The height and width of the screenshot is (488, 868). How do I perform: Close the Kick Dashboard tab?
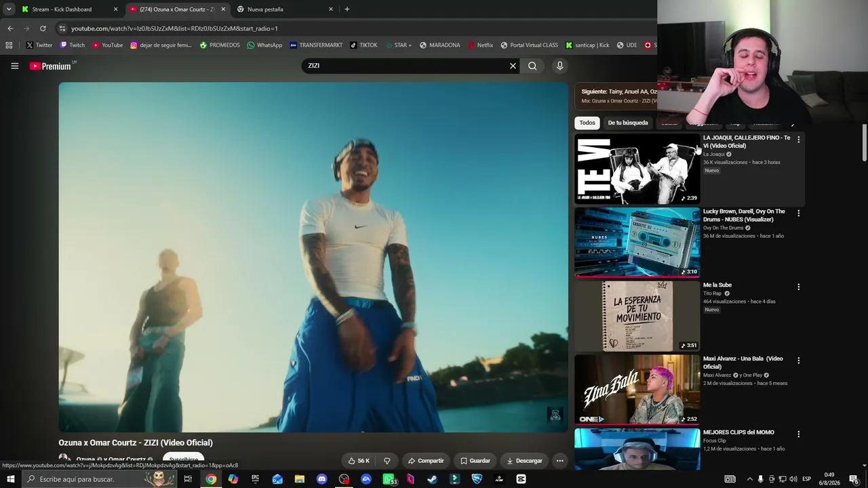click(x=115, y=9)
